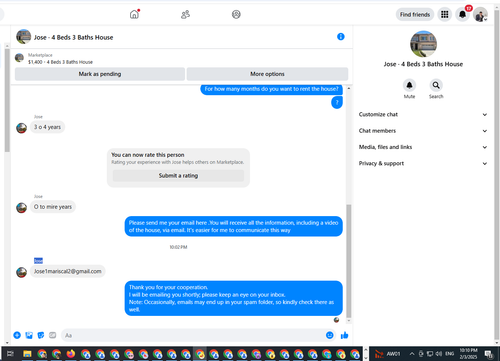Search in conversation magnifier icon

pyautogui.click(x=436, y=85)
